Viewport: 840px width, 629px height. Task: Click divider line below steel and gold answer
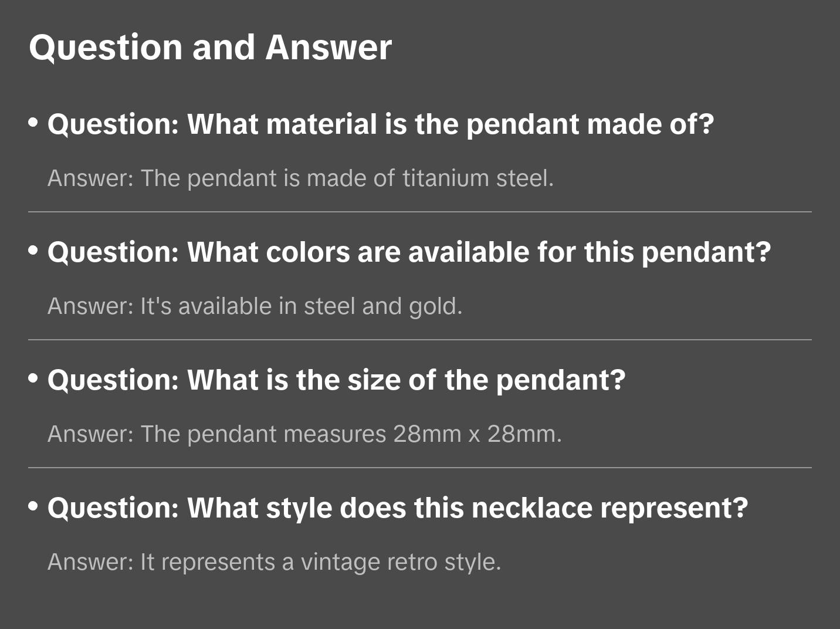pos(419,340)
